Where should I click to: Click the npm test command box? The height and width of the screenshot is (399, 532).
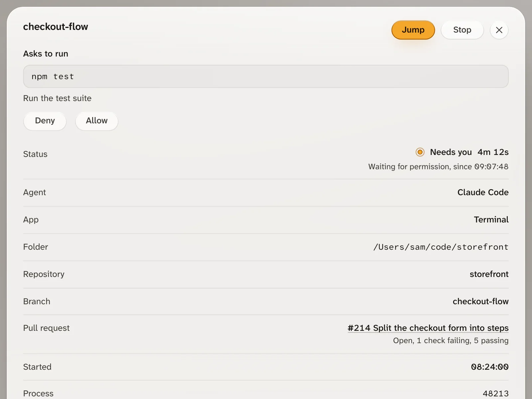(x=266, y=76)
